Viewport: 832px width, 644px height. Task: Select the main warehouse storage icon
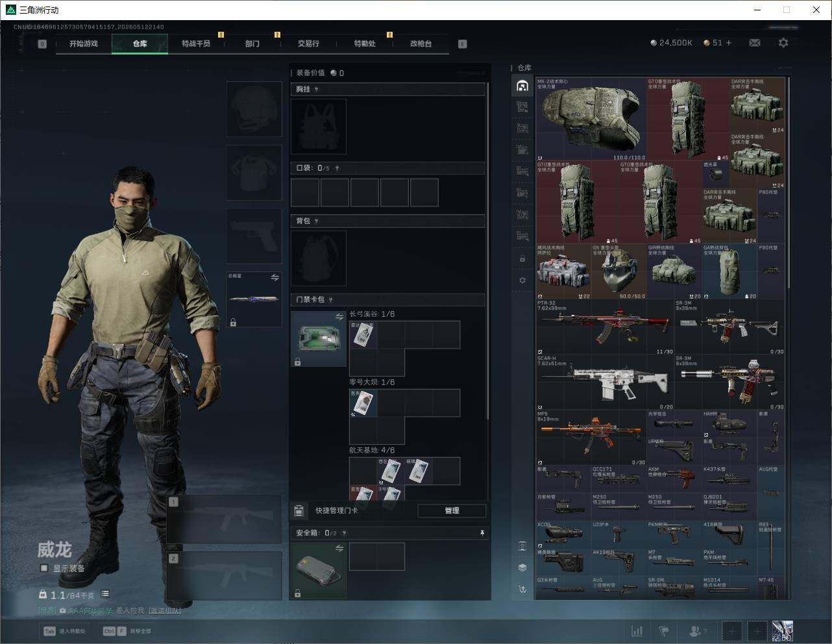tap(522, 86)
